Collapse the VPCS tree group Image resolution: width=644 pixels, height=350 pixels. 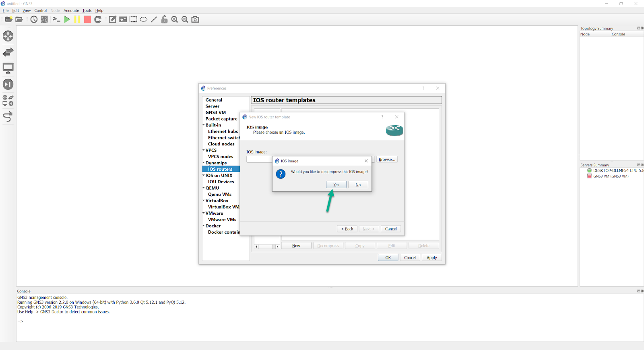pyautogui.click(x=204, y=150)
